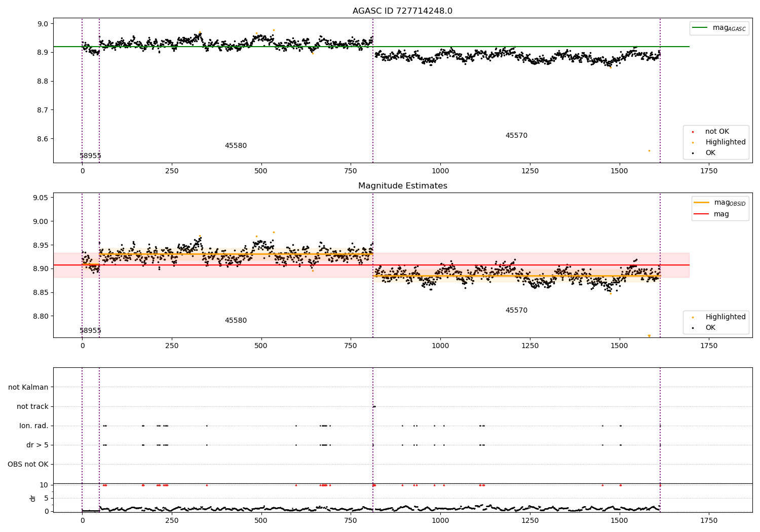
Task: Click obsid label 45570 in middle plot
Action: pos(516,311)
